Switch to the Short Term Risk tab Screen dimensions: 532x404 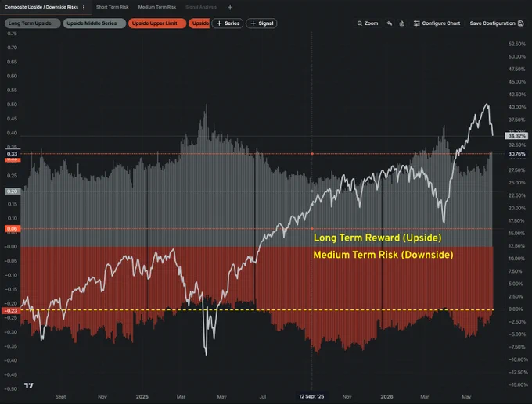pos(113,7)
